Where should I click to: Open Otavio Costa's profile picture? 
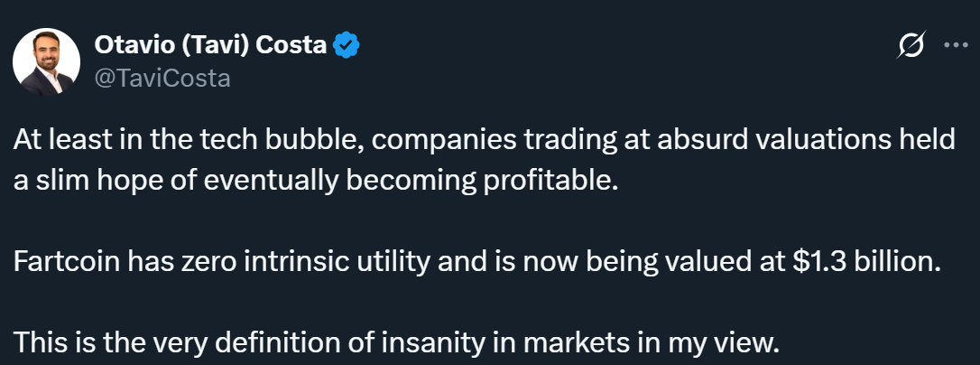46,61
